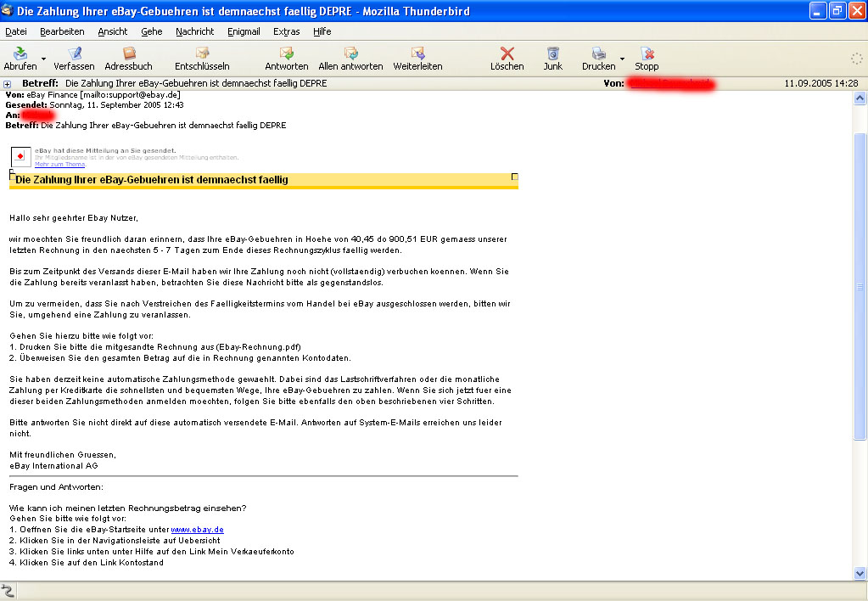Click the text 'Fragen und Antworten:'
868x601 pixels.
pyautogui.click(x=56, y=487)
